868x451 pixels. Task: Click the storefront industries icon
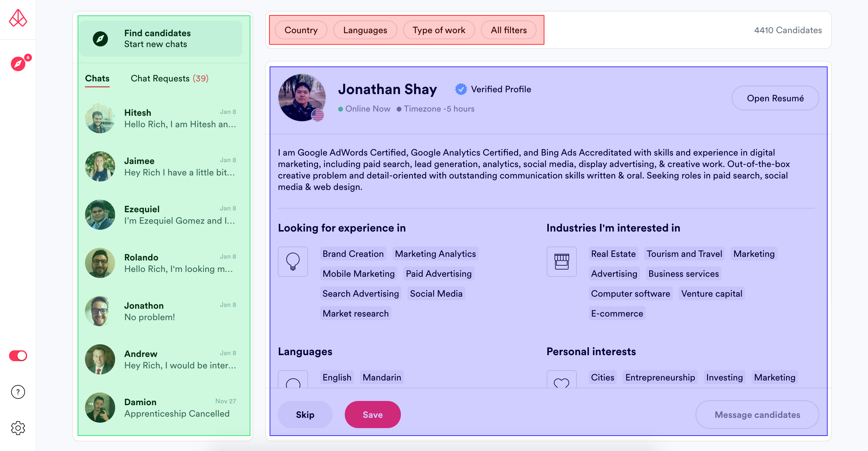click(561, 262)
